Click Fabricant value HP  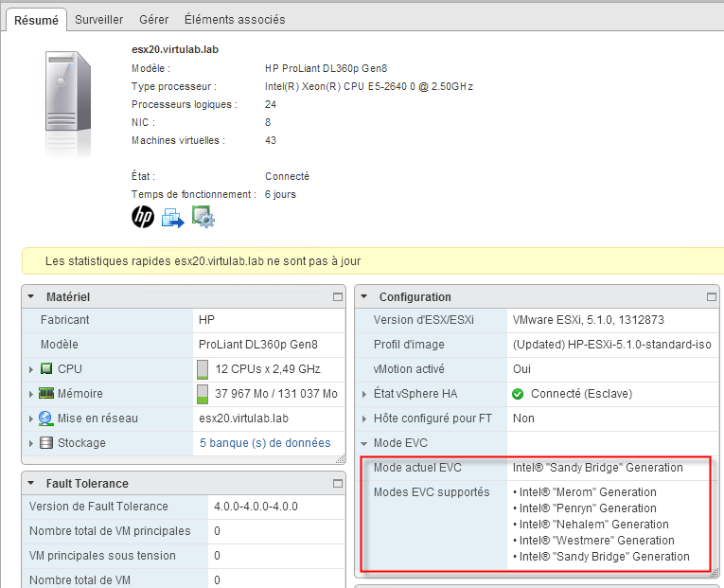[206, 320]
